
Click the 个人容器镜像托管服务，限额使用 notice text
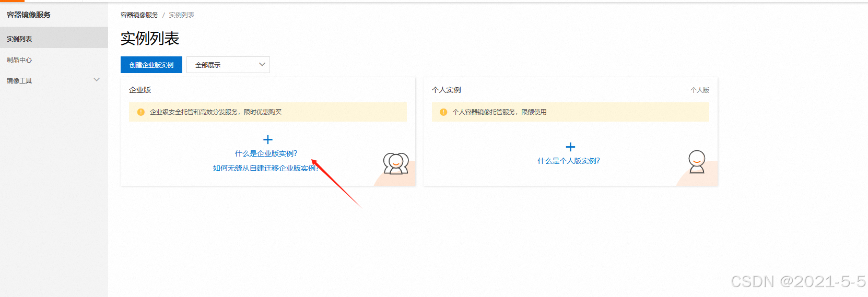[x=499, y=112]
